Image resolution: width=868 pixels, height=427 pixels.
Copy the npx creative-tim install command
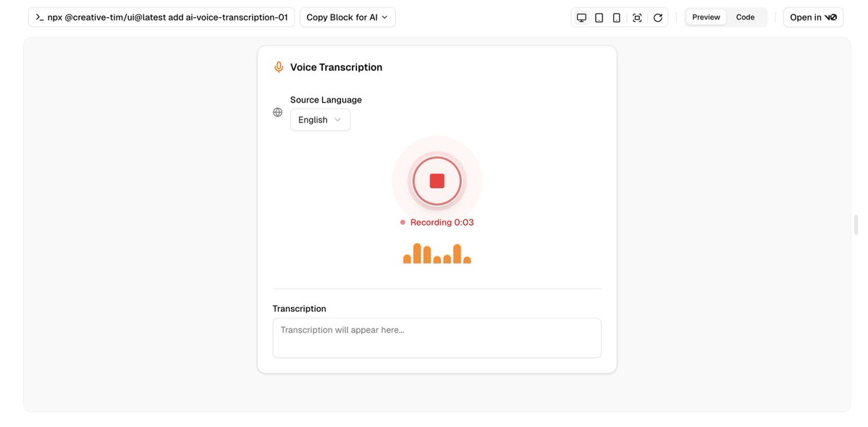(161, 17)
